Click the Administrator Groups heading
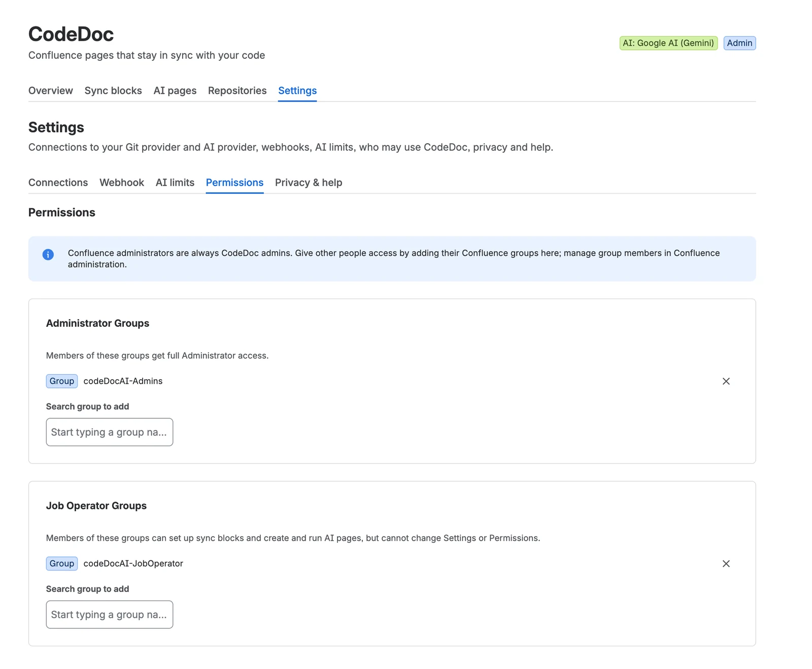Viewport: 812px width, 669px height. point(97,323)
